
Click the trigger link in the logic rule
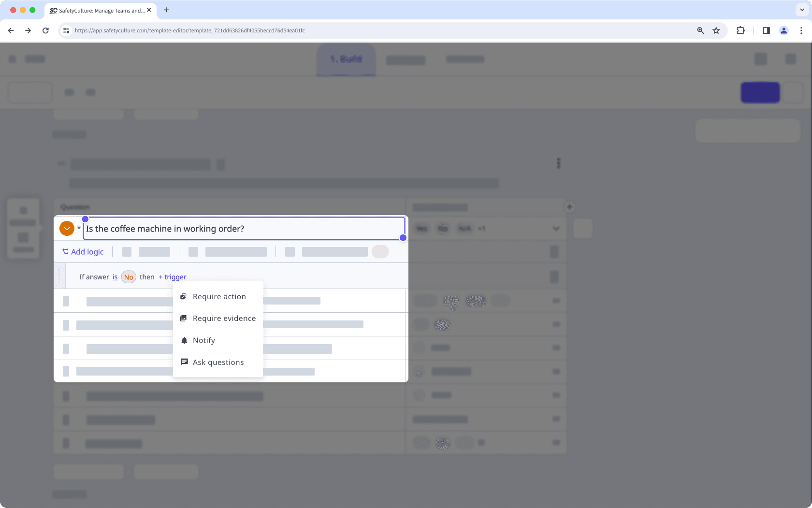[x=172, y=276]
